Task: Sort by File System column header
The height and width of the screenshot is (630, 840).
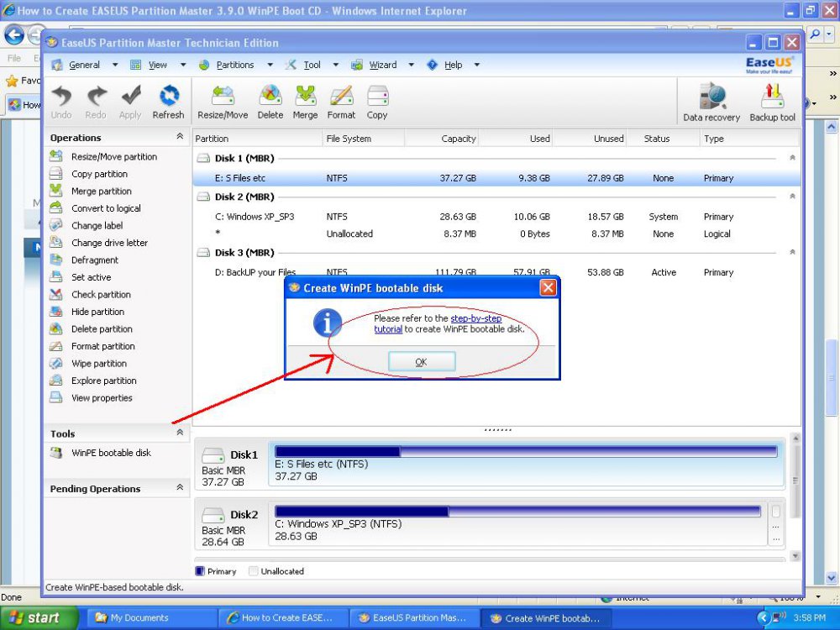Action: pyautogui.click(x=363, y=139)
